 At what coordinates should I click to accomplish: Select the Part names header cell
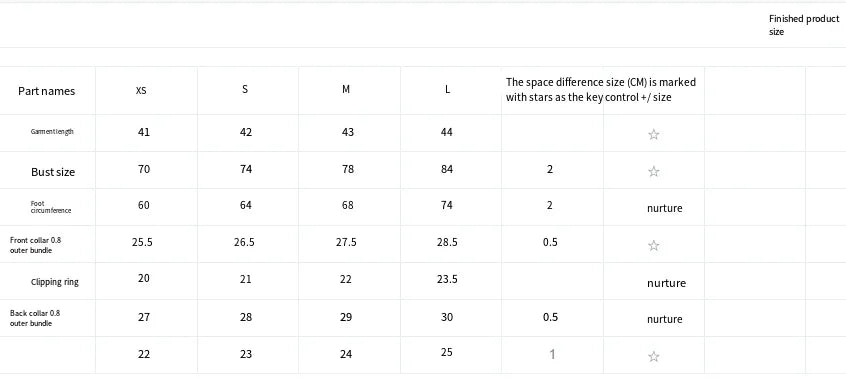click(46, 91)
